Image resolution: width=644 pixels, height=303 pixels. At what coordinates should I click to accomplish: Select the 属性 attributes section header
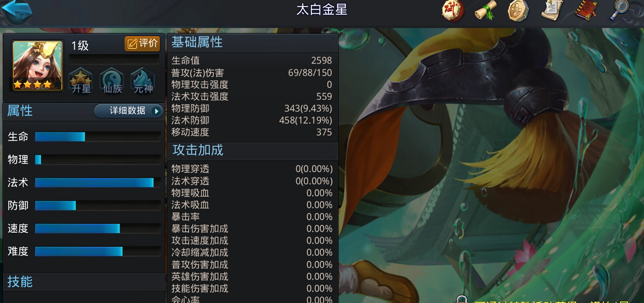tap(20, 111)
